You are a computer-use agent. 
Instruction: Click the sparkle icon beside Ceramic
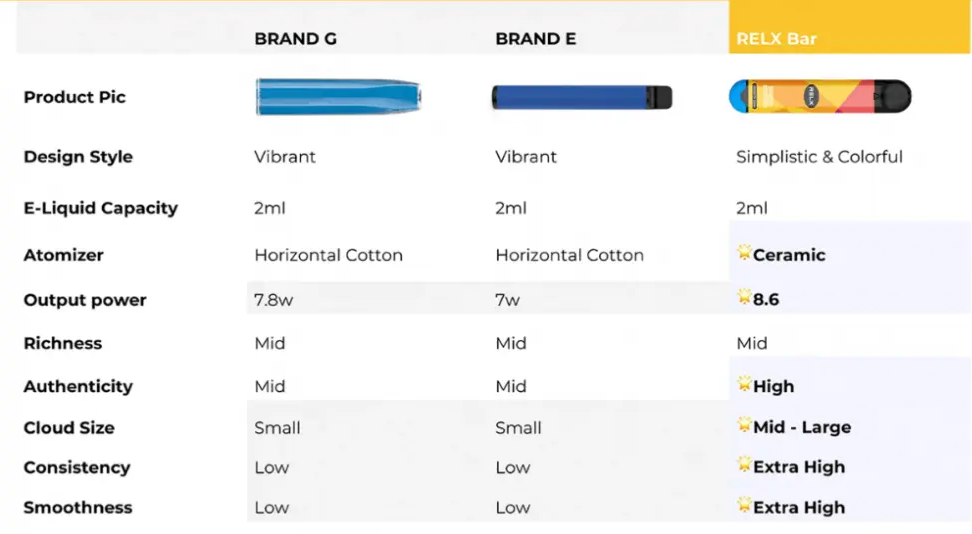tap(744, 253)
